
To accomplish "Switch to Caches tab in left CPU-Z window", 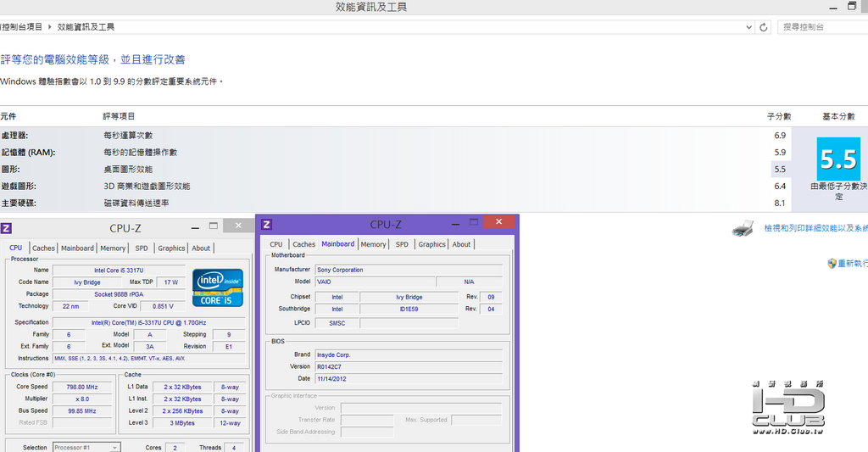I will tap(43, 248).
